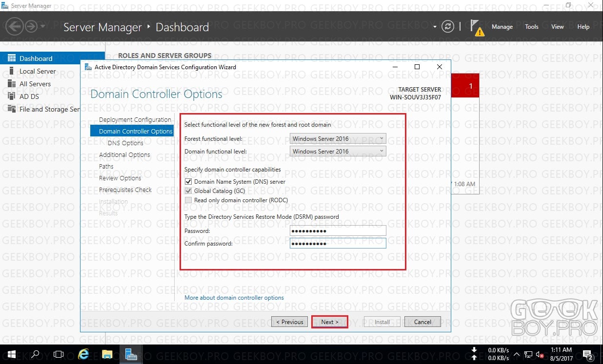Click the All Servers sidebar icon

[x=12, y=84]
